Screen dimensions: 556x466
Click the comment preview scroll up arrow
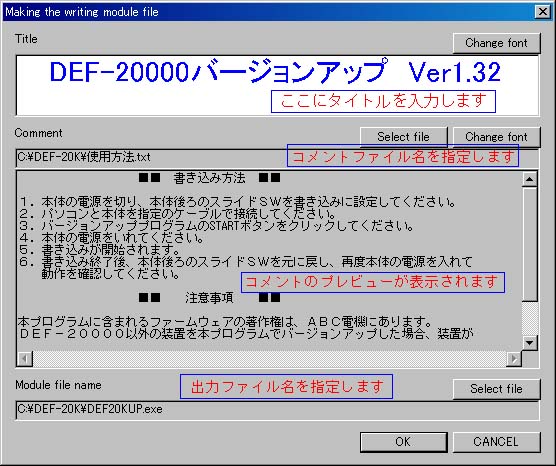click(x=530, y=179)
